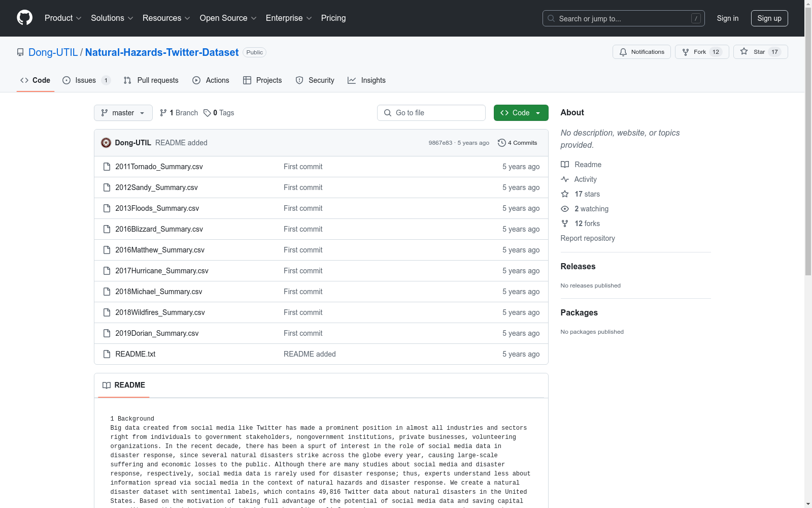Click file icon for README.txt
This screenshot has height=508, width=812.
click(107, 354)
